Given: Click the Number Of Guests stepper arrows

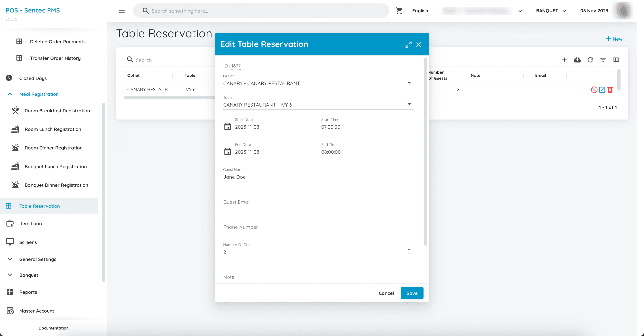Looking at the screenshot, I should (409, 251).
